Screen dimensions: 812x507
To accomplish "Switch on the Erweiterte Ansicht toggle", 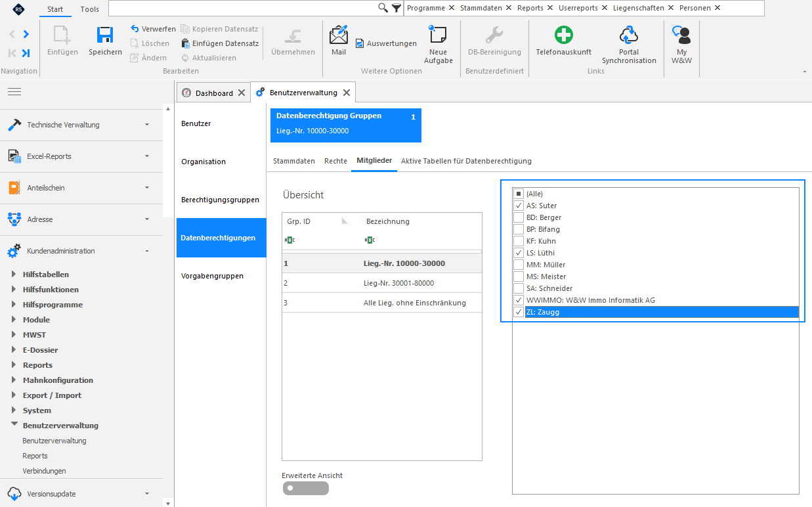I will [305, 488].
